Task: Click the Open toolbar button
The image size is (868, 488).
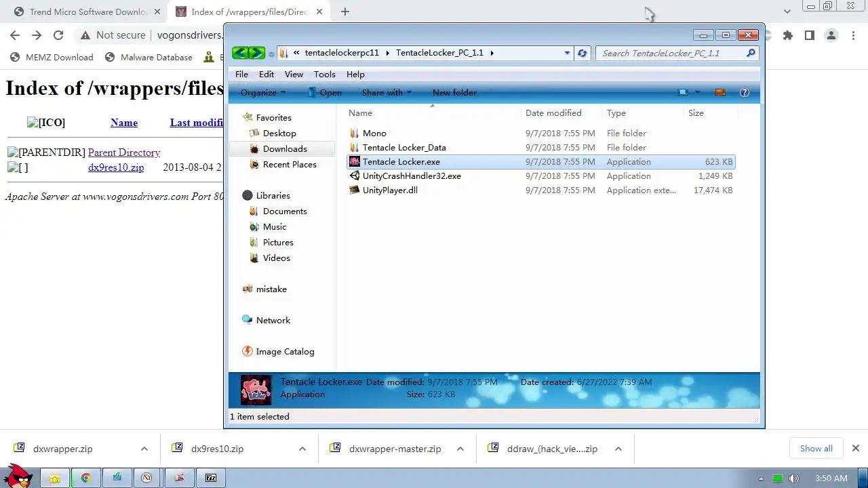Action: (x=324, y=92)
